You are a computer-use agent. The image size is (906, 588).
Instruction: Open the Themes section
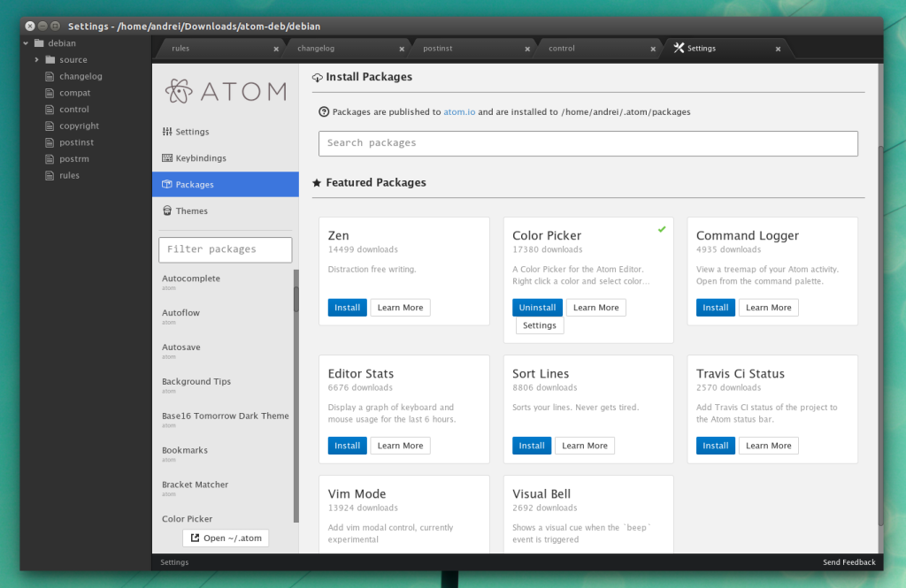click(x=226, y=210)
